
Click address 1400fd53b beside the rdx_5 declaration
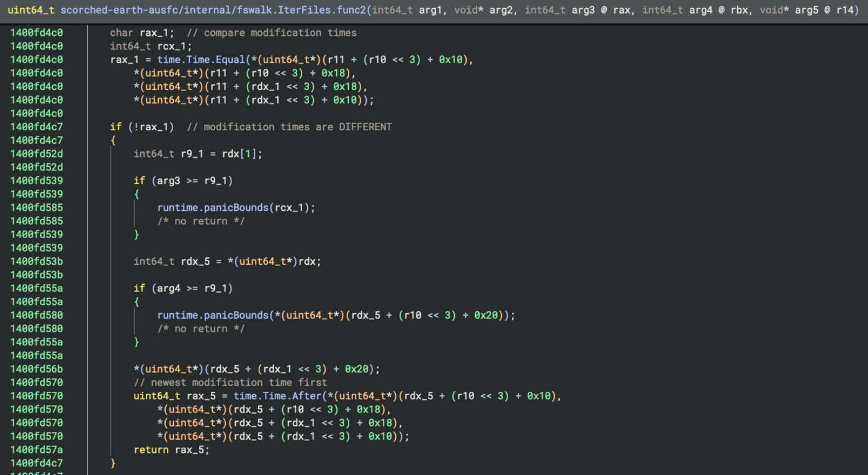click(37, 262)
